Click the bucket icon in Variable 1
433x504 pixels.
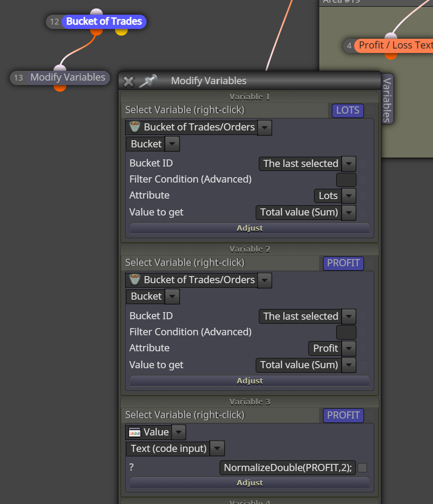pyautogui.click(x=135, y=127)
